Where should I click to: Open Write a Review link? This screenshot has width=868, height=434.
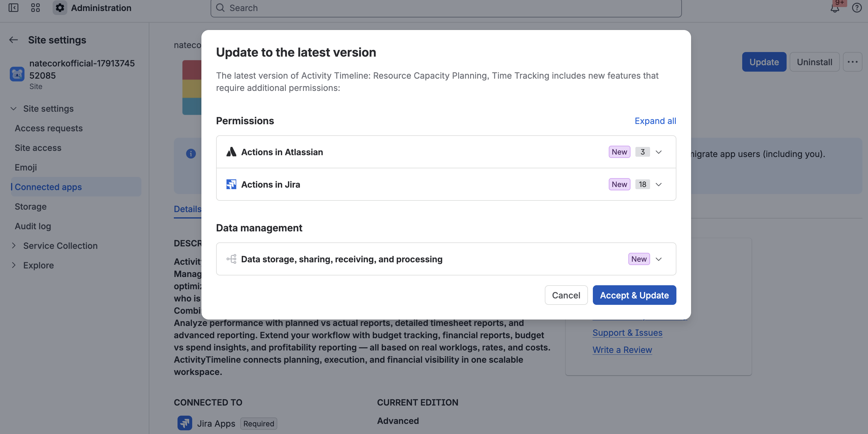point(622,350)
